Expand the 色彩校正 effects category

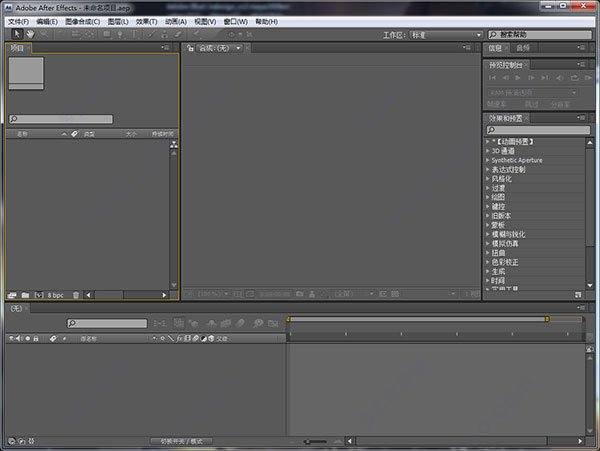pos(488,262)
